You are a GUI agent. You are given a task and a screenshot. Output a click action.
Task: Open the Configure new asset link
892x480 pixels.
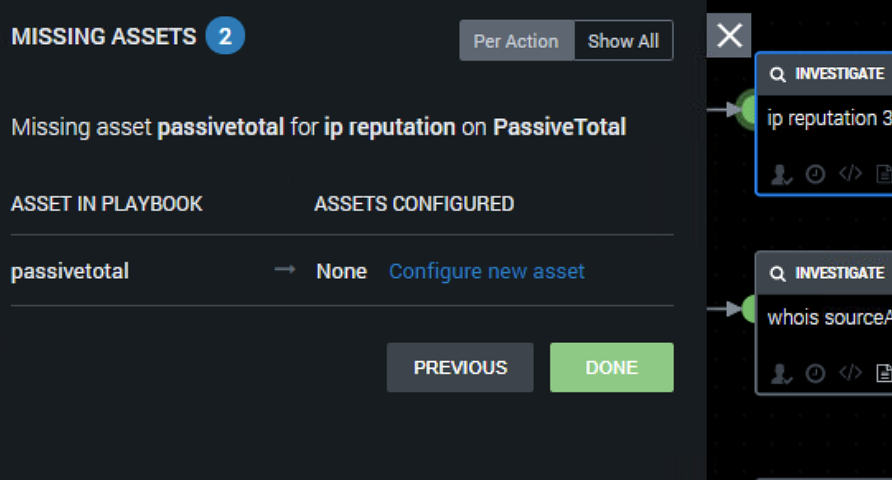pyautogui.click(x=486, y=271)
